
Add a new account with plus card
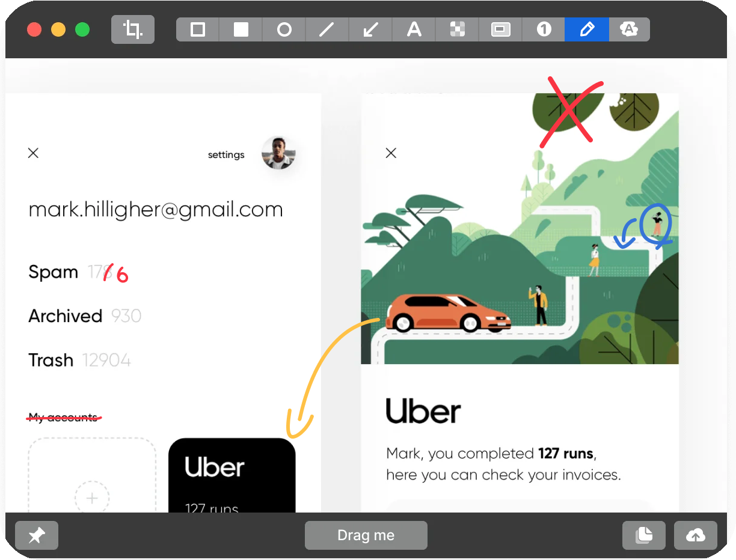pos(92,475)
